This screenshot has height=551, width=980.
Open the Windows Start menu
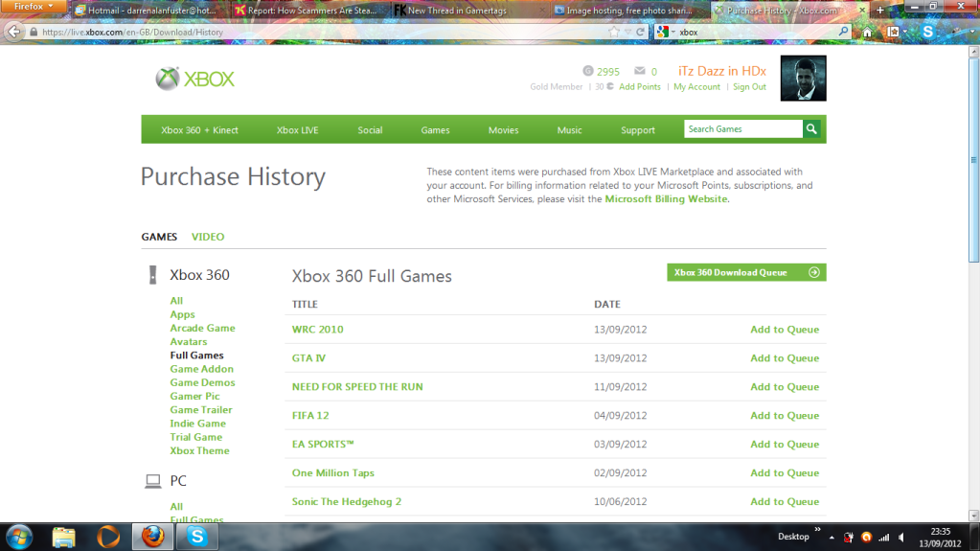coord(19,537)
